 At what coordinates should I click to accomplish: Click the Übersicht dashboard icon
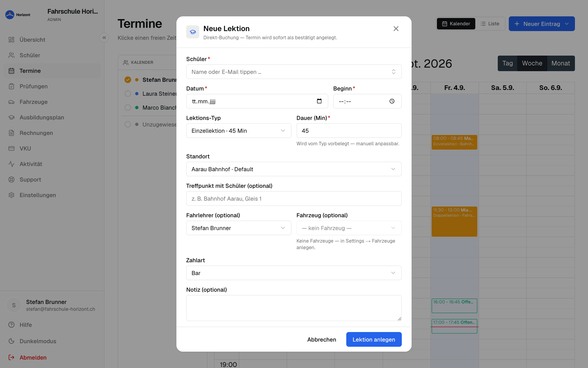(x=11, y=40)
